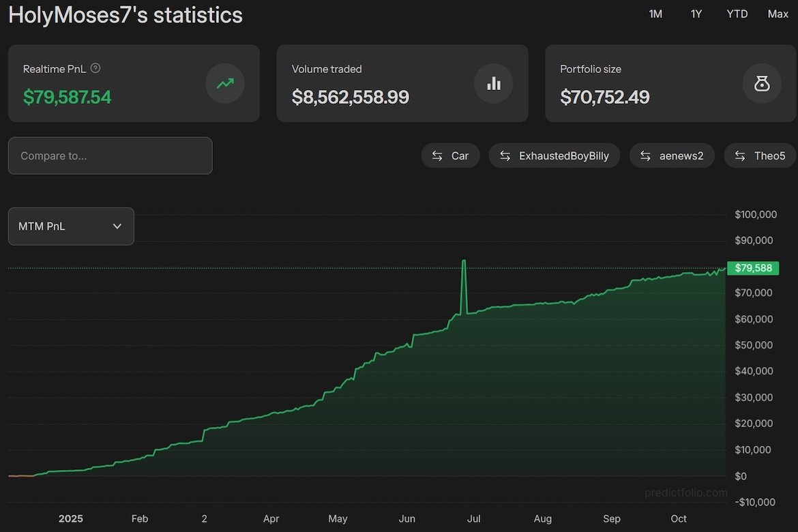Expand the chevron on the MTM PnL selector

(x=117, y=226)
